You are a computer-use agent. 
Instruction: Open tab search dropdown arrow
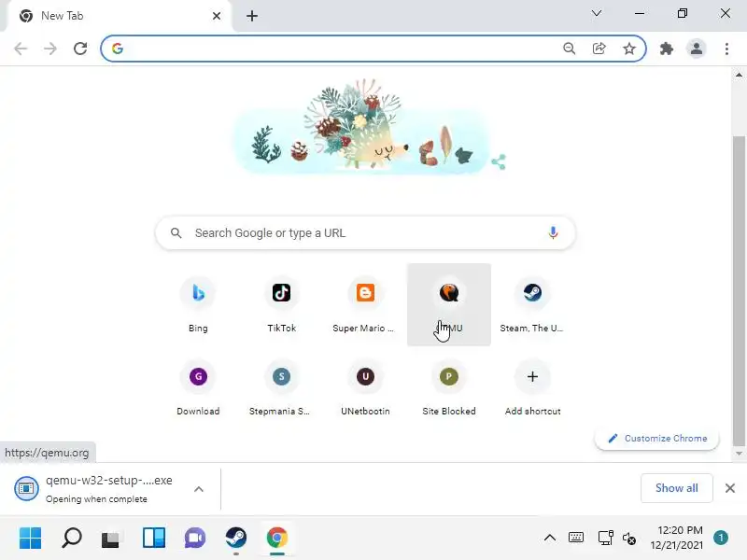597,13
